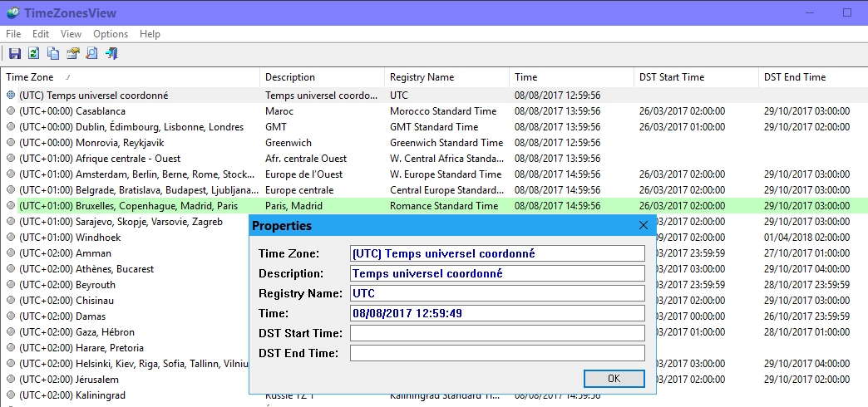The image size is (868, 407).
Task: Open Properties from the toolbar icon
Action: 72,54
